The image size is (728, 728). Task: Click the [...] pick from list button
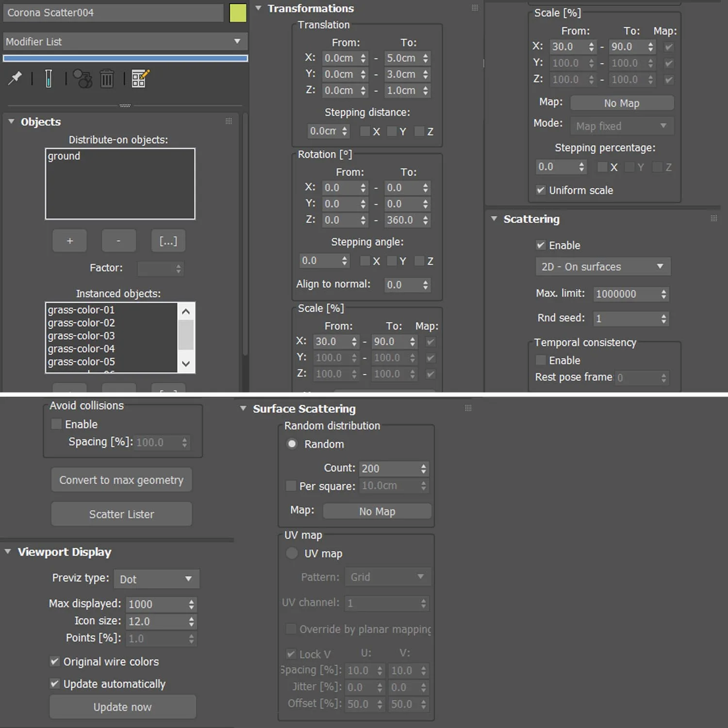[168, 241]
